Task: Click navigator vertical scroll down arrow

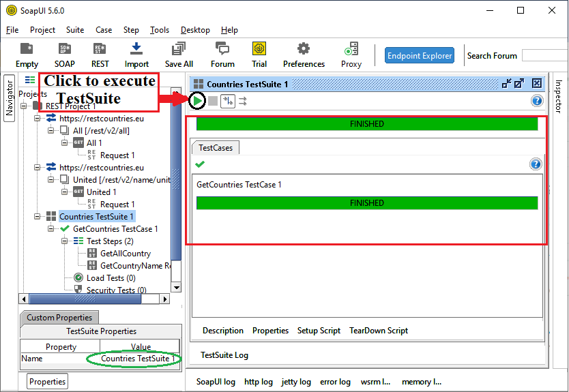Action: coord(176,288)
